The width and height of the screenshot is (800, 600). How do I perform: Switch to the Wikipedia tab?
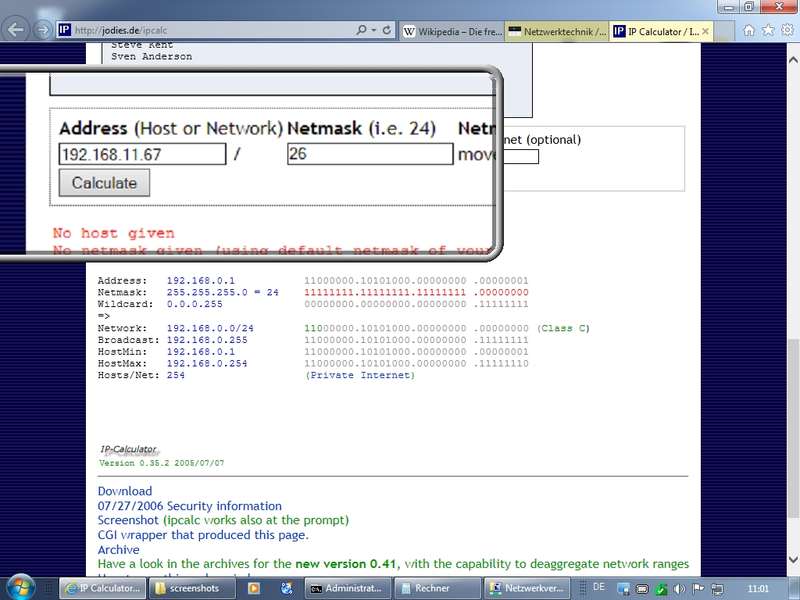[x=452, y=31]
